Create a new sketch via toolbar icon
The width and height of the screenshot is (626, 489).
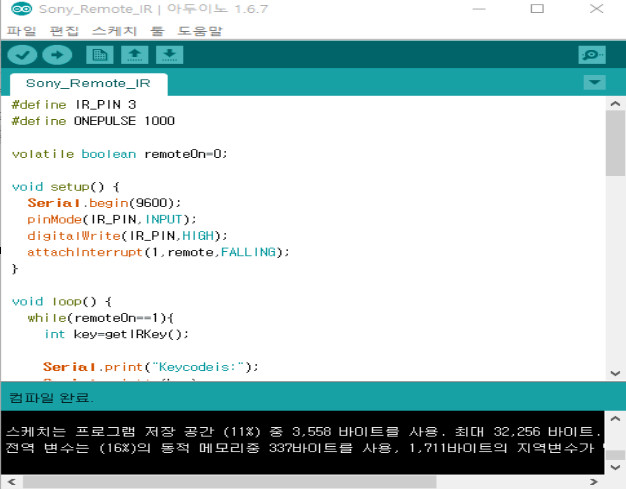[100, 55]
